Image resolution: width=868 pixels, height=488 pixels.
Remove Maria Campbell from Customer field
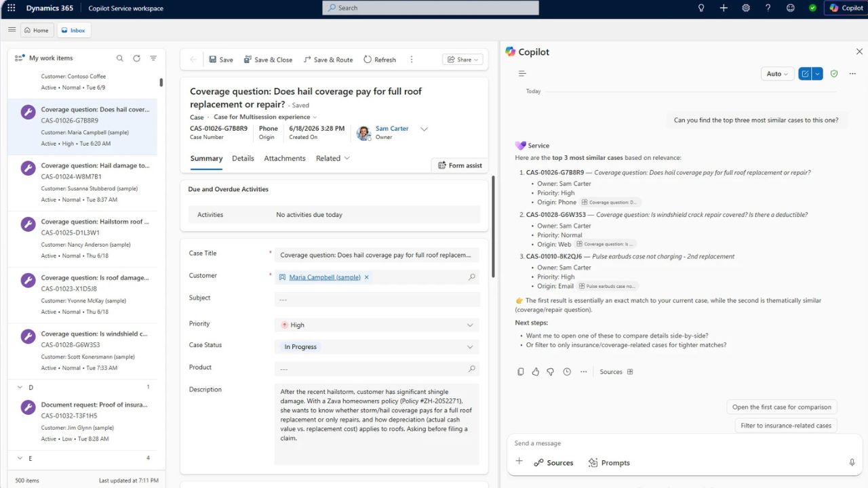367,277
